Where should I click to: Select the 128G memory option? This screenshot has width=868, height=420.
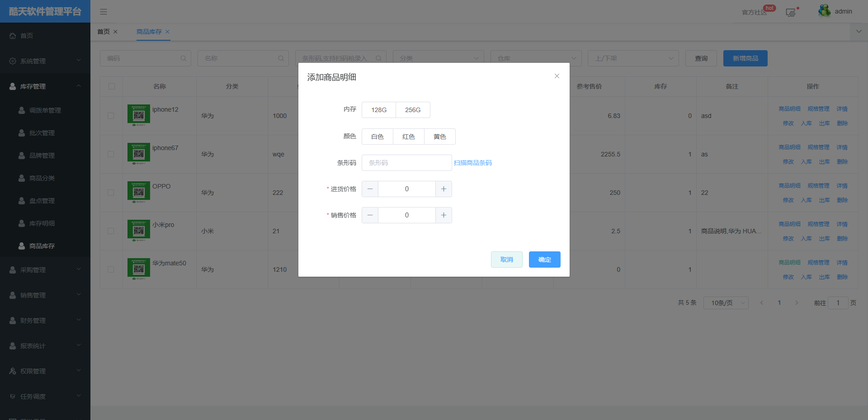pyautogui.click(x=379, y=110)
